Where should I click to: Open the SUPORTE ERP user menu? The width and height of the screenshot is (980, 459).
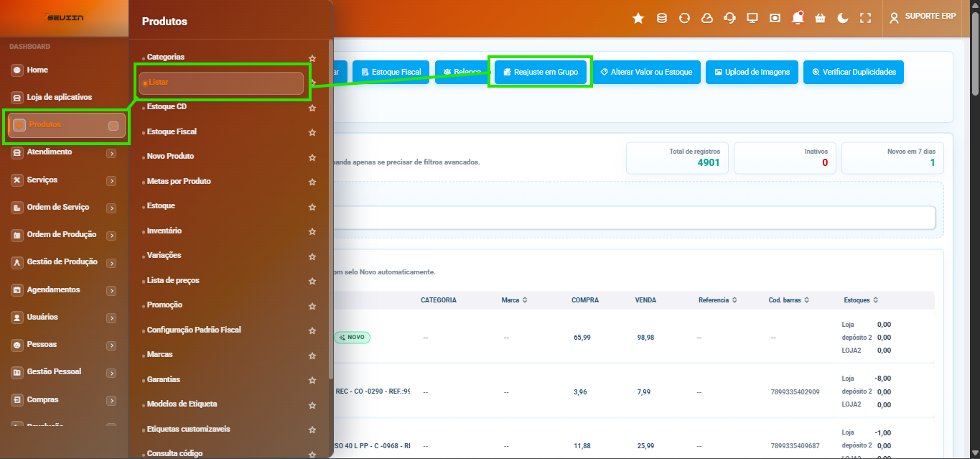[923, 17]
